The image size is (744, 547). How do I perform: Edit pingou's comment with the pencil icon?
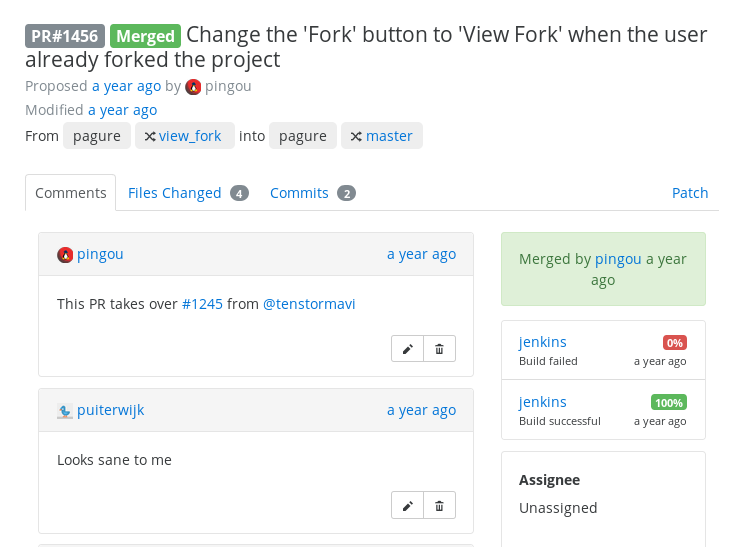click(x=407, y=349)
